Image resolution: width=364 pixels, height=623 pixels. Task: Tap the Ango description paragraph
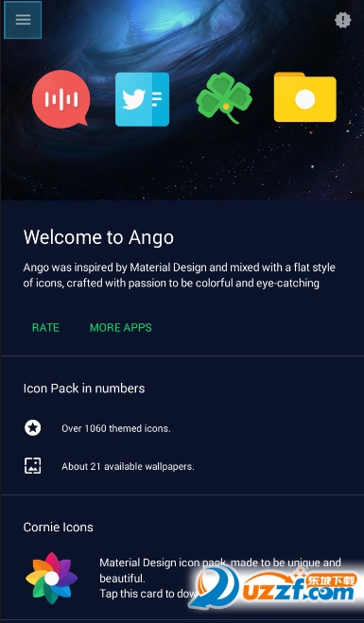(x=180, y=275)
